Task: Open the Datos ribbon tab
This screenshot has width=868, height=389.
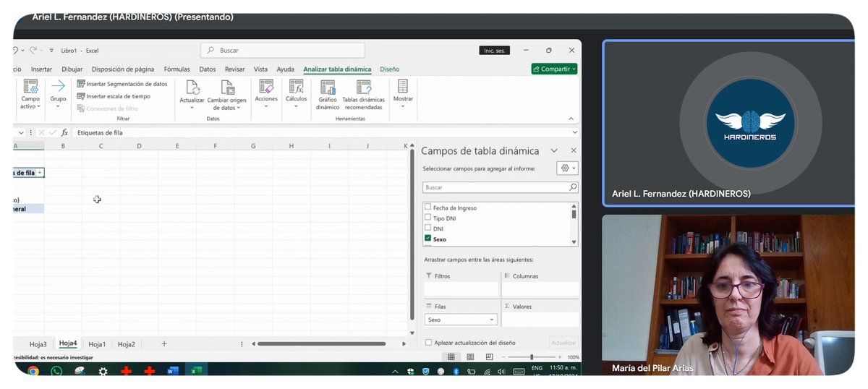Action: [208, 69]
